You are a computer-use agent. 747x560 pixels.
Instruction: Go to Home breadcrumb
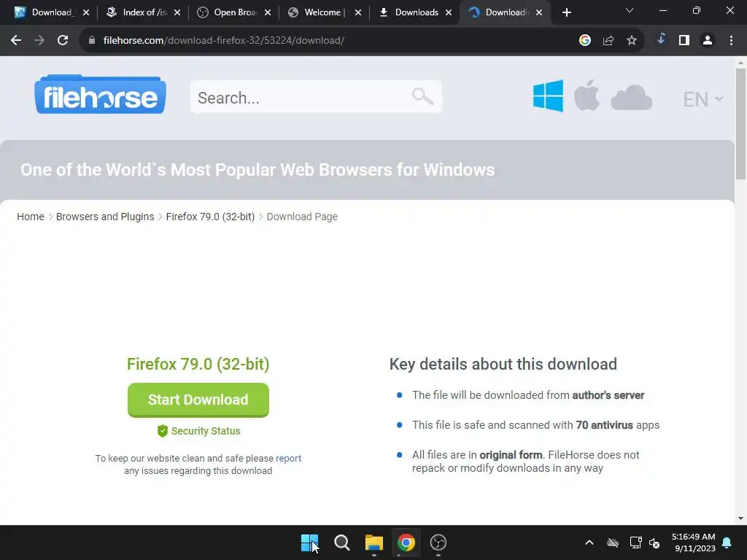click(x=31, y=217)
